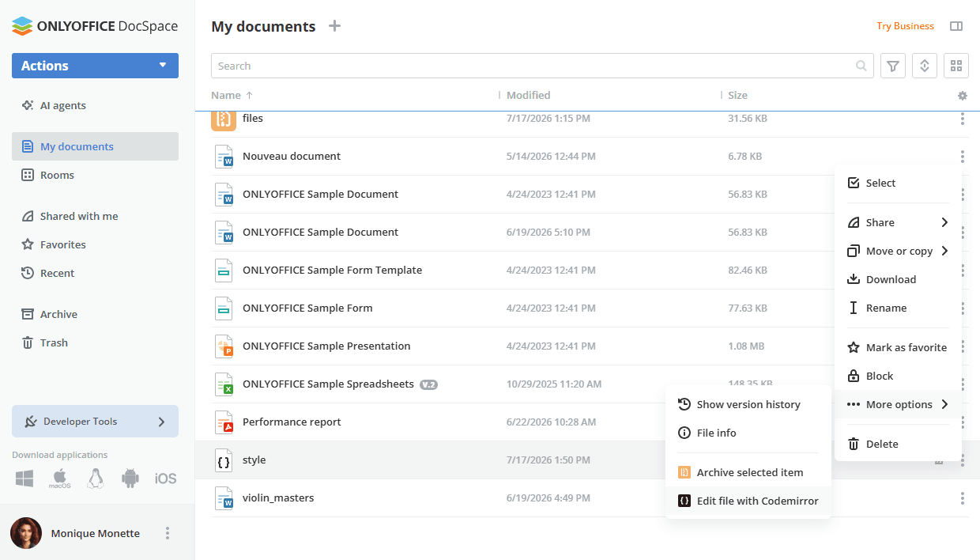Open the filter options
The height and width of the screenshot is (560, 980).
(x=893, y=66)
